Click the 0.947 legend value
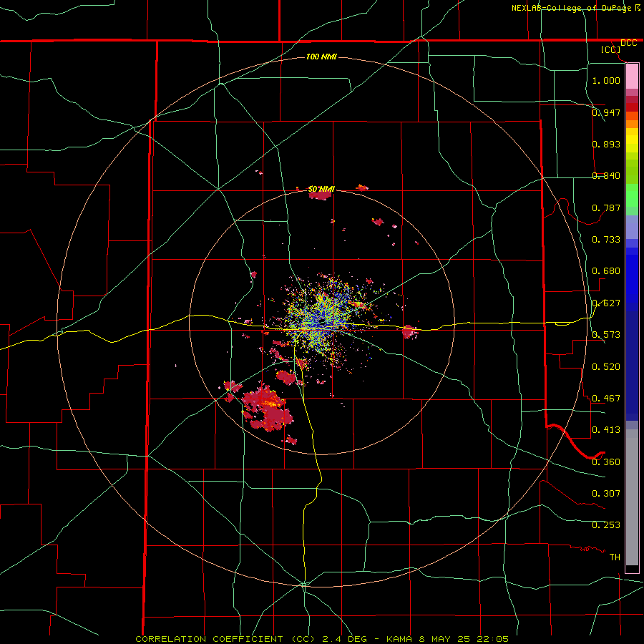Image resolution: width=644 pixels, height=644 pixels. 606,112
